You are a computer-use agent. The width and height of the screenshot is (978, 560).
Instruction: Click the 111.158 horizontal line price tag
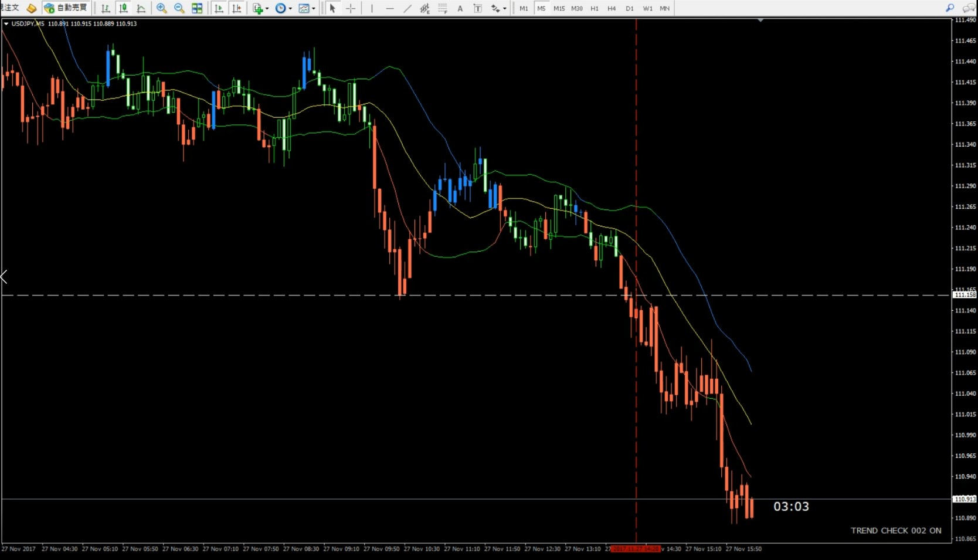(965, 295)
